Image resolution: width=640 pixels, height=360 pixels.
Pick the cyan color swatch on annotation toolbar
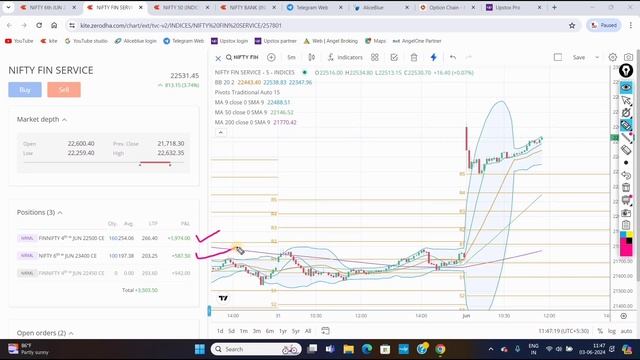point(623,234)
